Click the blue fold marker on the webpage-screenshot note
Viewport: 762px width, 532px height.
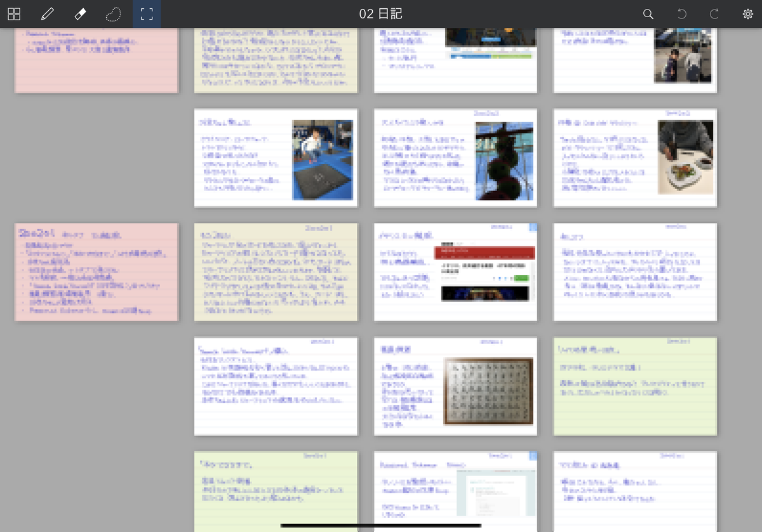tap(533, 227)
